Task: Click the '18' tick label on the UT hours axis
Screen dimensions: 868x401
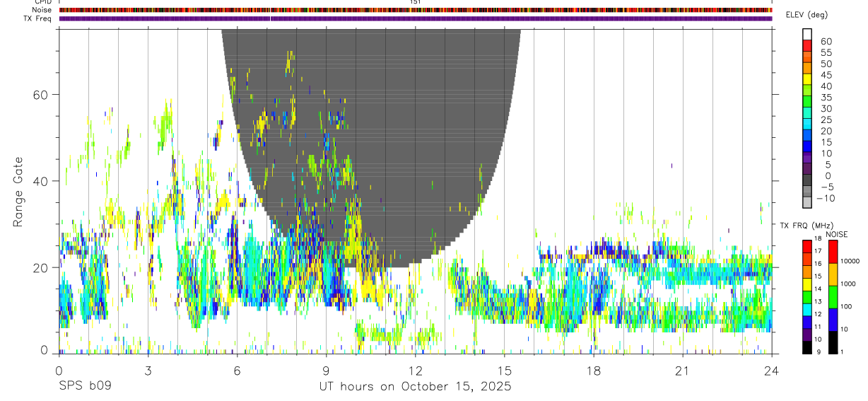Action: [x=594, y=371]
